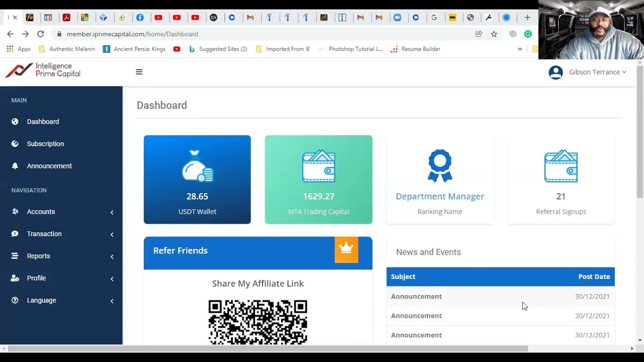Bookmark this page with the star icon
The height and width of the screenshot is (362, 644).
tap(494, 34)
